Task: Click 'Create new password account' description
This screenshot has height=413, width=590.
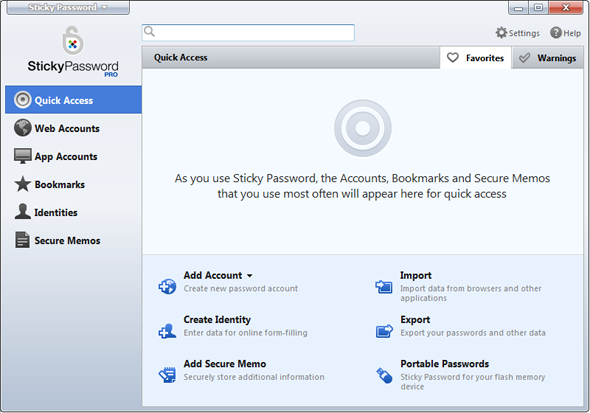Action: [240, 288]
